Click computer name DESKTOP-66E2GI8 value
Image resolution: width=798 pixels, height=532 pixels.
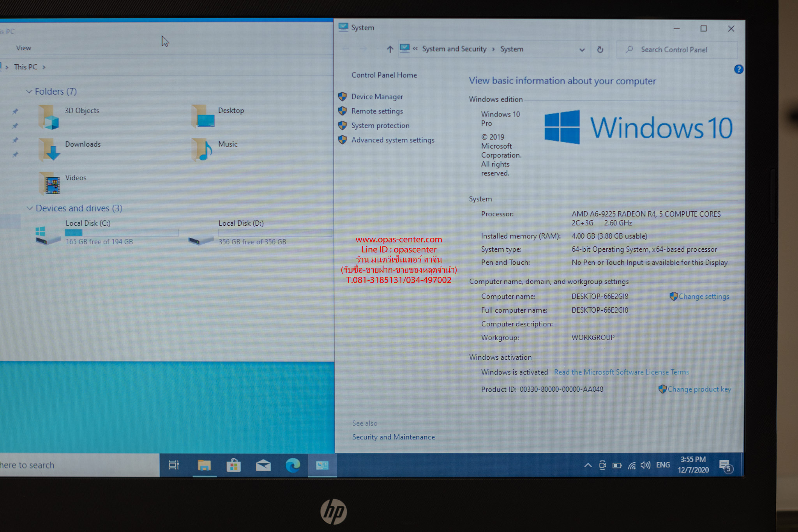tap(600, 297)
